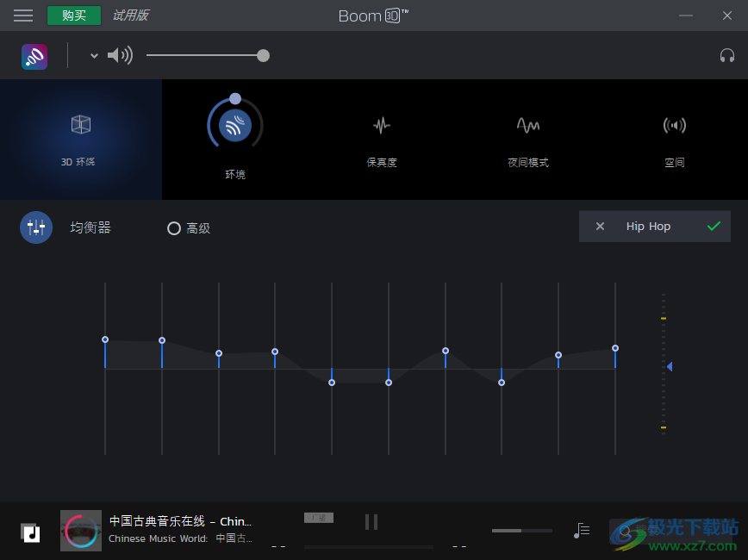Open the playlist icon near playback bar
The width and height of the screenshot is (748, 560).
(x=582, y=531)
